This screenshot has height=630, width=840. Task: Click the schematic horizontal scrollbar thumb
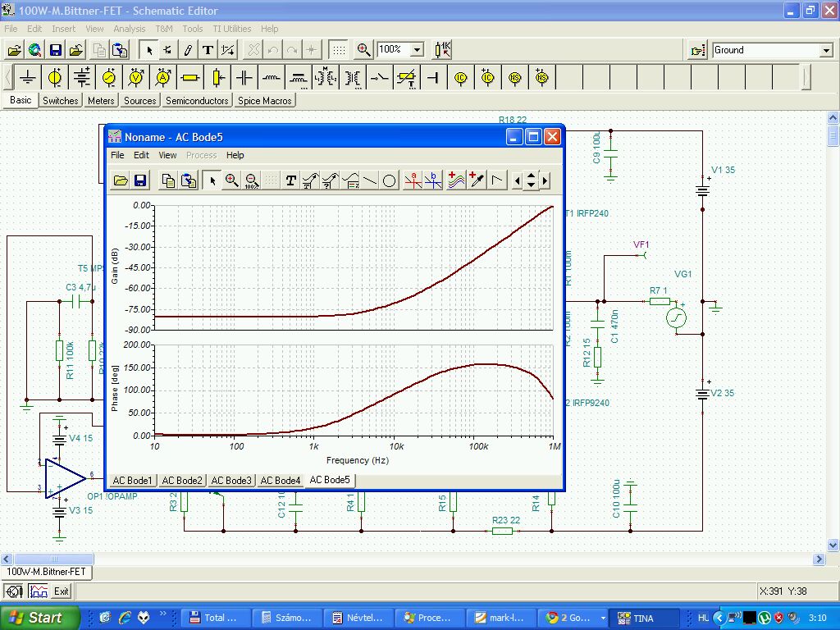click(x=53, y=559)
